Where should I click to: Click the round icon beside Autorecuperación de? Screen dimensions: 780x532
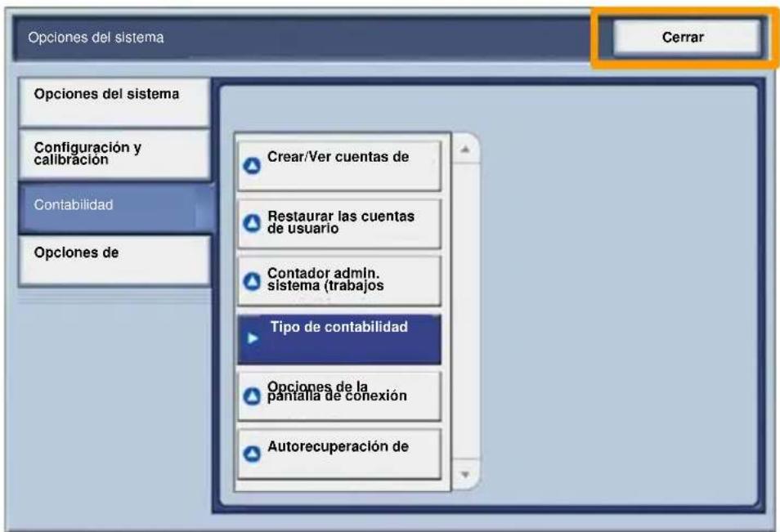(252, 454)
